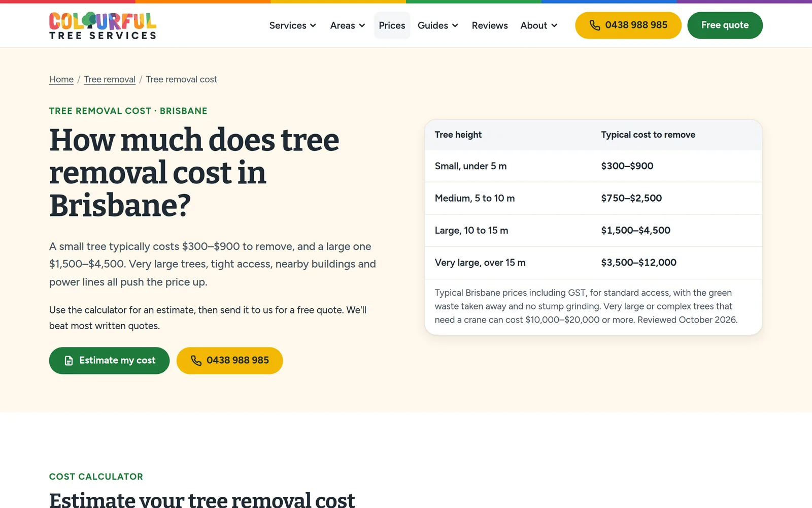
Task: Click the 'Typical cost to remove' column header
Action: (x=648, y=135)
